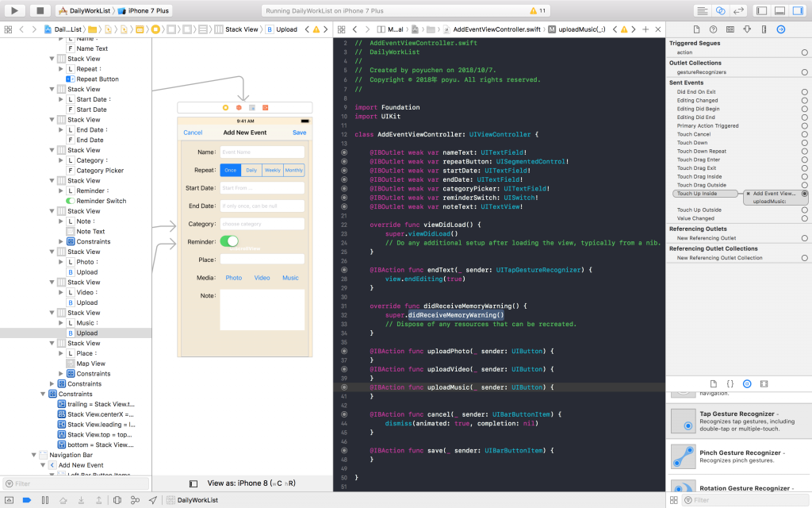Screen dimensions: 812x508
Task: Click the Music media button in canvas
Action: click(290, 278)
